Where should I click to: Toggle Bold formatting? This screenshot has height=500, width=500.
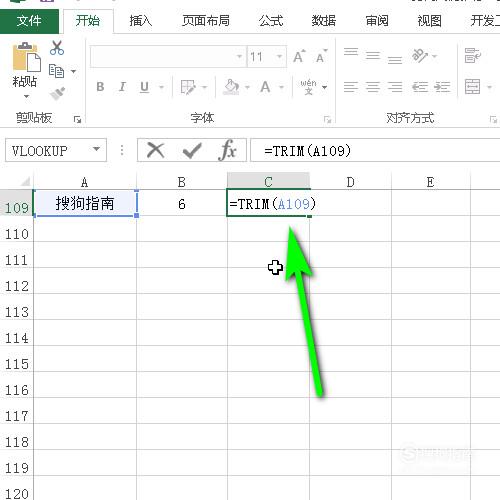[100, 87]
